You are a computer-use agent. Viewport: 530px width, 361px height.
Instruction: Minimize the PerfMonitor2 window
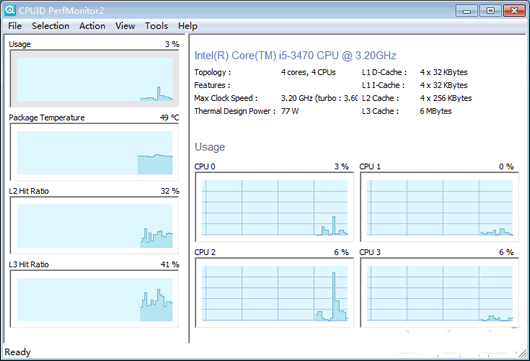[466, 11]
